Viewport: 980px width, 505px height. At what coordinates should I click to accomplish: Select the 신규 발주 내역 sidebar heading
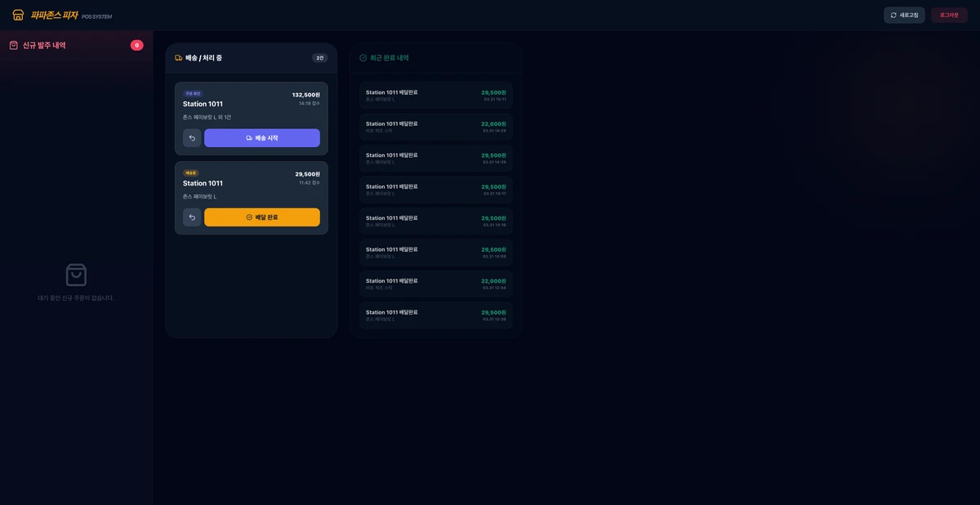pyautogui.click(x=44, y=46)
